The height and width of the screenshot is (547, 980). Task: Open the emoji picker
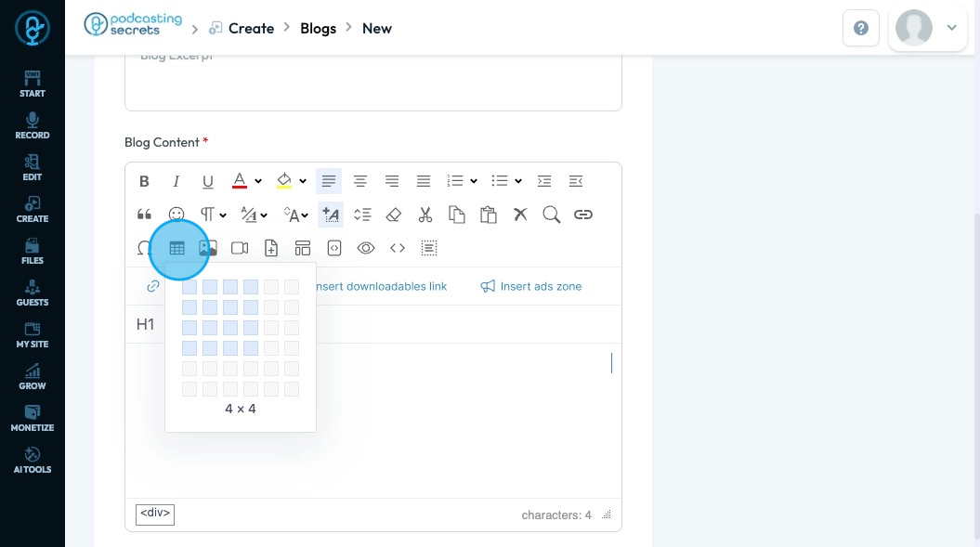176,215
